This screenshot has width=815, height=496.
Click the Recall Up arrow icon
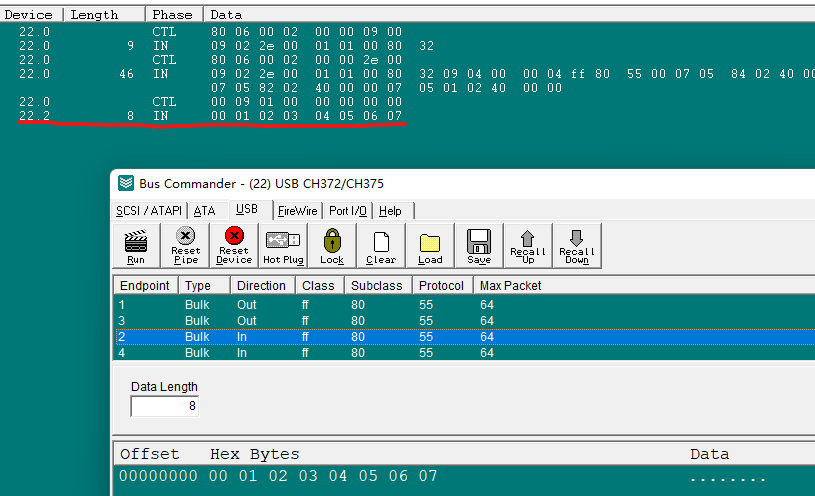tap(528, 245)
